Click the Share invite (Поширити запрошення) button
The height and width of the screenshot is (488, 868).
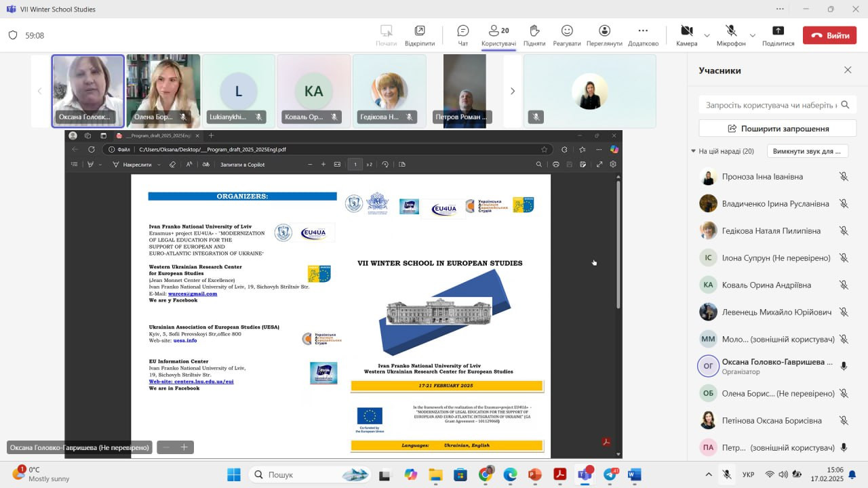click(x=778, y=128)
